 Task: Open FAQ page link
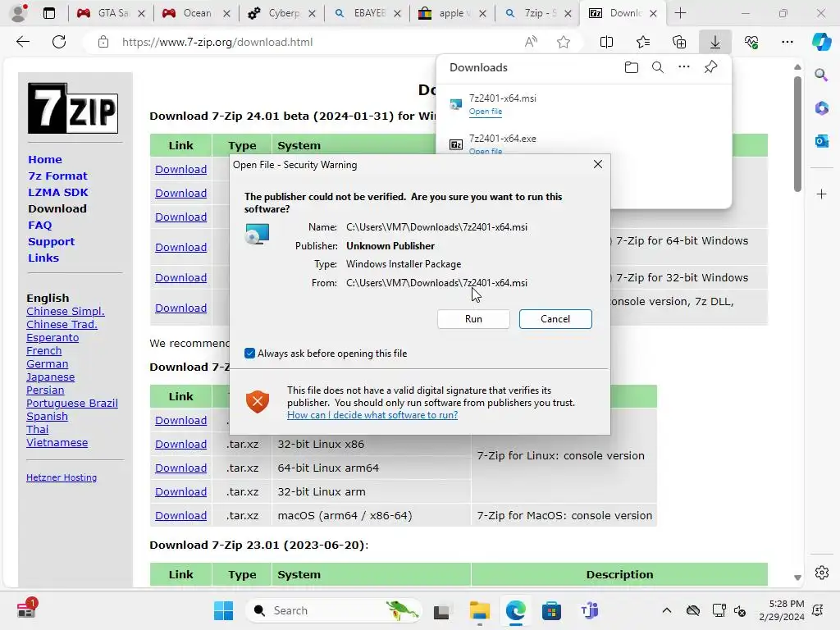click(40, 225)
